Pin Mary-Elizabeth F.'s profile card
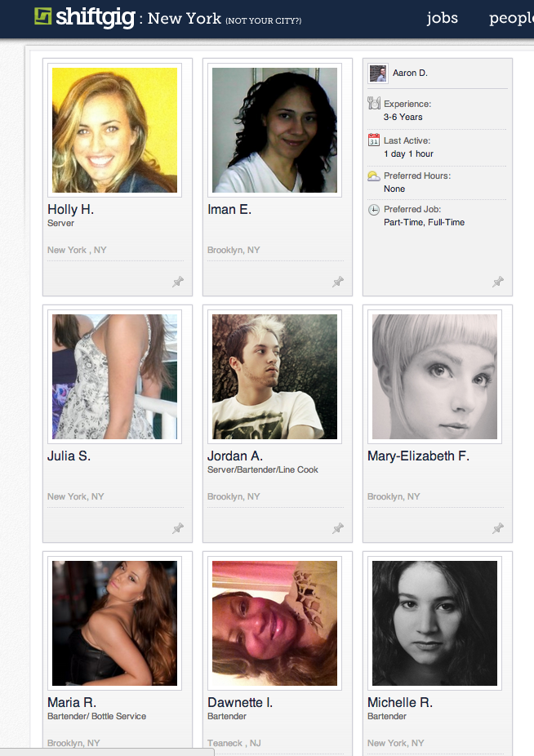 click(x=498, y=528)
